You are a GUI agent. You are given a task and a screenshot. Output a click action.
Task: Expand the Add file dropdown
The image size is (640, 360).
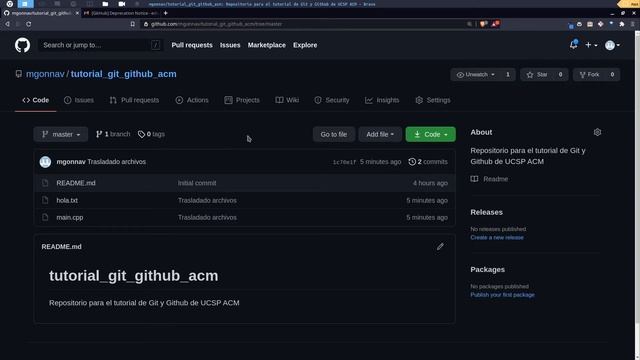[x=380, y=134]
